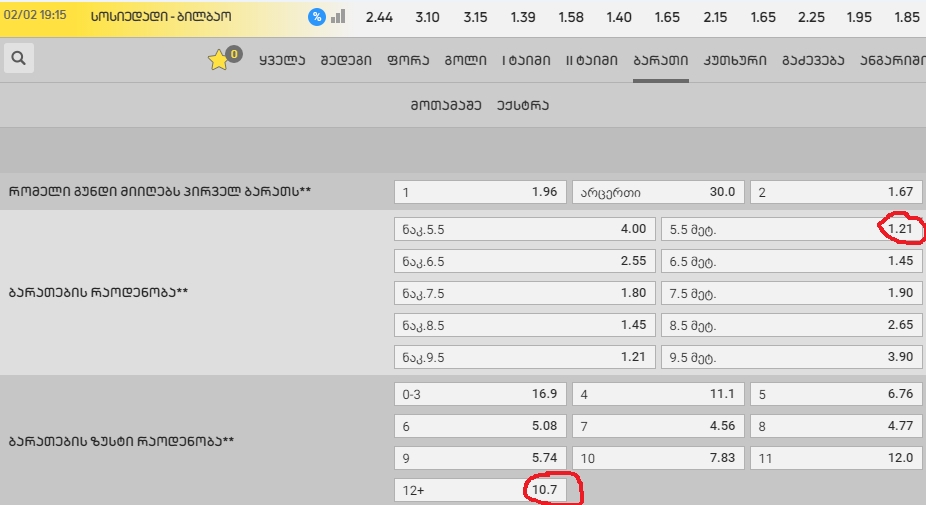Click the ბარათების ზუსტი რაოდენობა** market label
The height and width of the screenshot is (505, 926).
coord(121,441)
